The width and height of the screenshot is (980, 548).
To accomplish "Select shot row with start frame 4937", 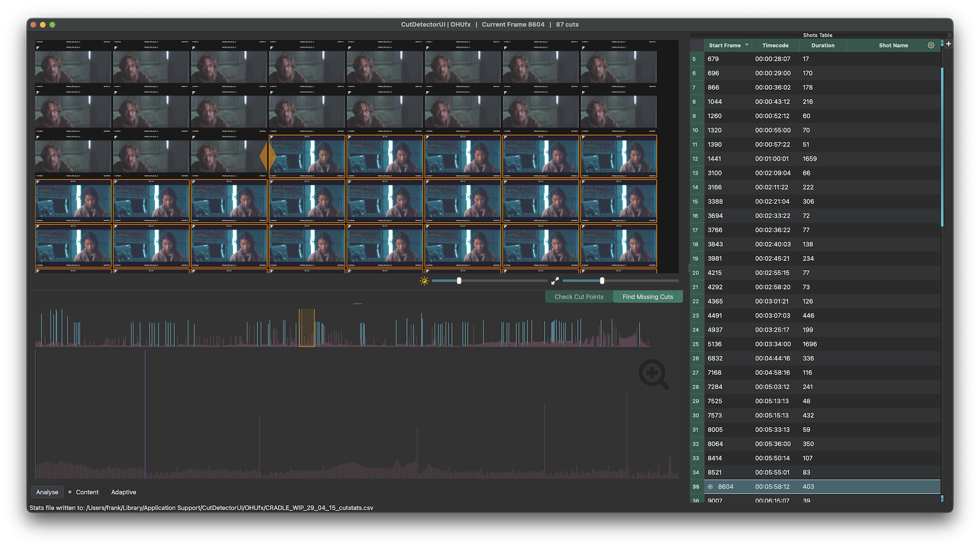I will (x=815, y=330).
